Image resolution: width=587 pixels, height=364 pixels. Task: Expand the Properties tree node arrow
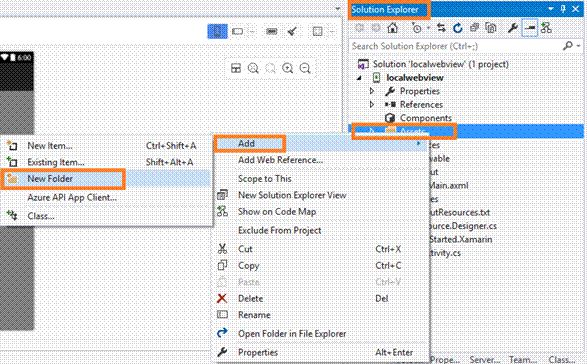click(x=372, y=91)
